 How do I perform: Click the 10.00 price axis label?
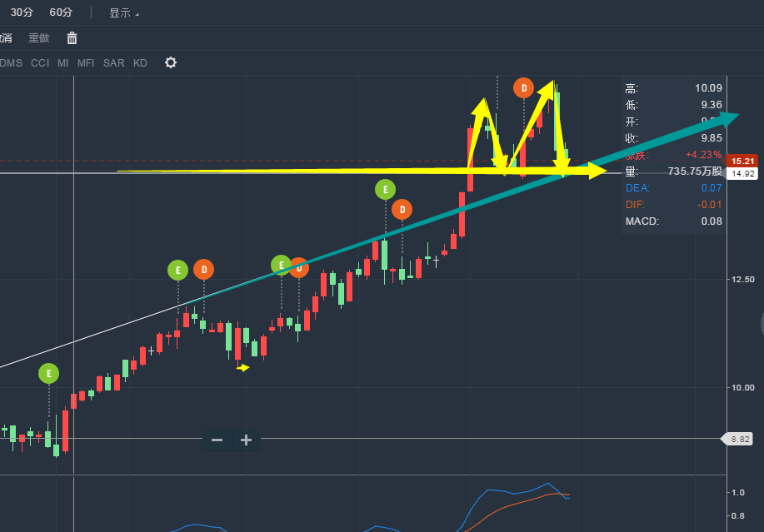(742, 387)
